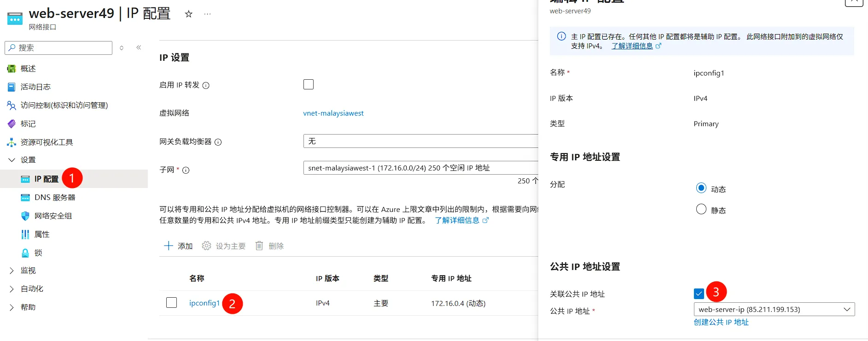Open 网络安全组 from sidebar
The width and height of the screenshot is (868, 341).
(53, 216)
